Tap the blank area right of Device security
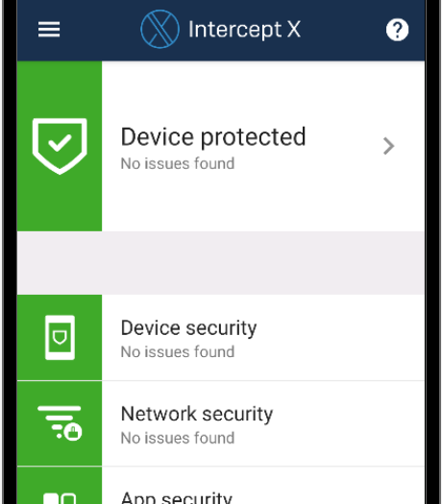The width and height of the screenshot is (442, 504). pos(341,338)
